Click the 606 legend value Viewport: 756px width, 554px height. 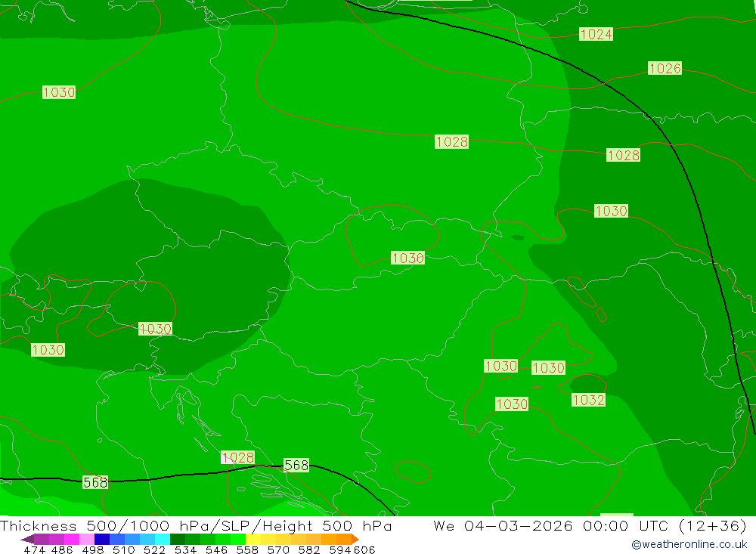tap(364, 550)
